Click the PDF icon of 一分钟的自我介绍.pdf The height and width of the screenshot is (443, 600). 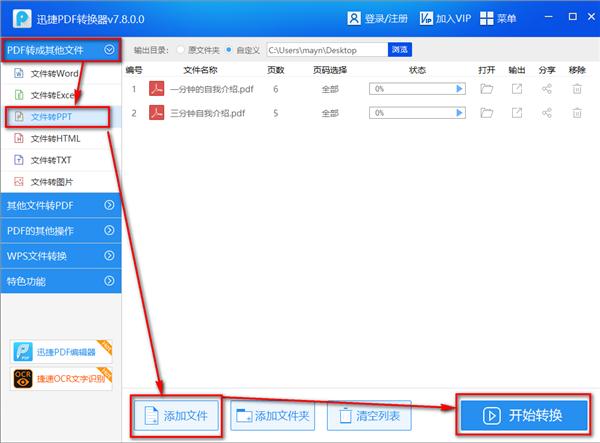coord(157,88)
